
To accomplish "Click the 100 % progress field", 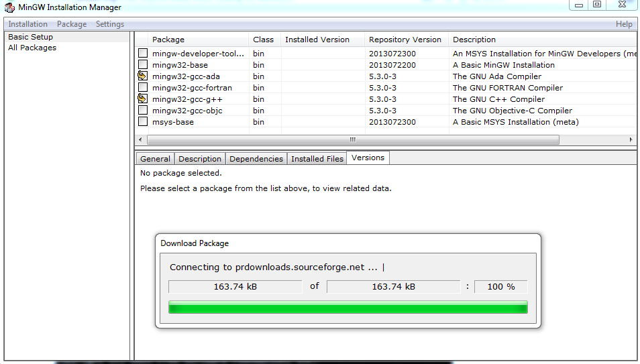I will point(501,286).
